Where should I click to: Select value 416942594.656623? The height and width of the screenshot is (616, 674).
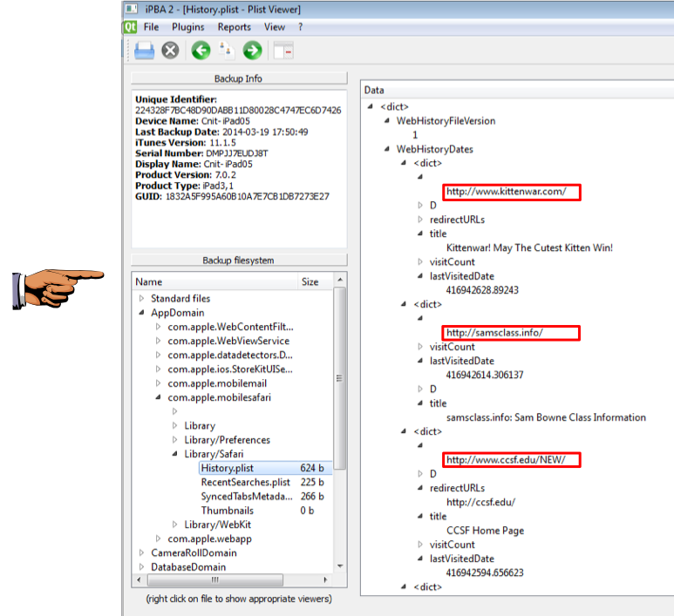(x=485, y=572)
